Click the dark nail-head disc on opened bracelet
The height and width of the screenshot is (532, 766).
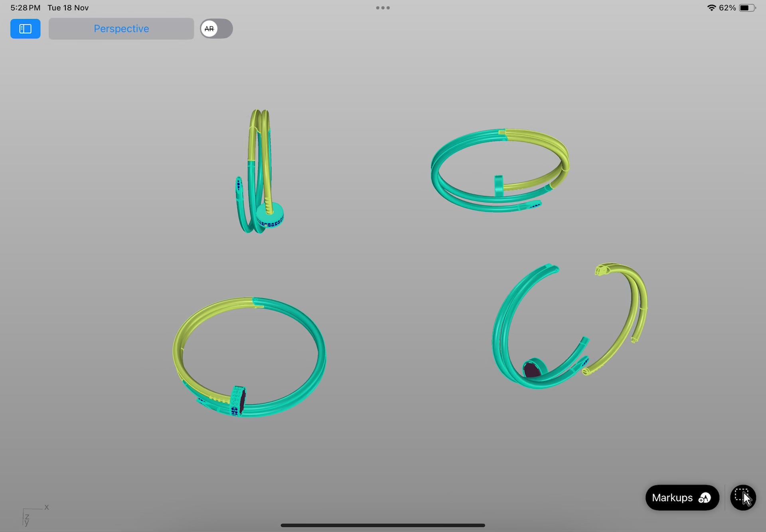click(x=531, y=369)
